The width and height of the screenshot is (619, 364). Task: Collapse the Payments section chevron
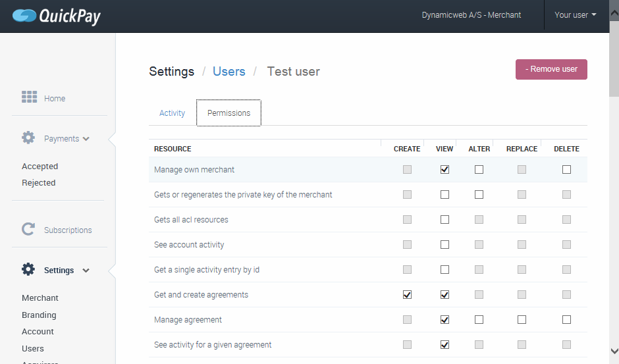pos(86,139)
